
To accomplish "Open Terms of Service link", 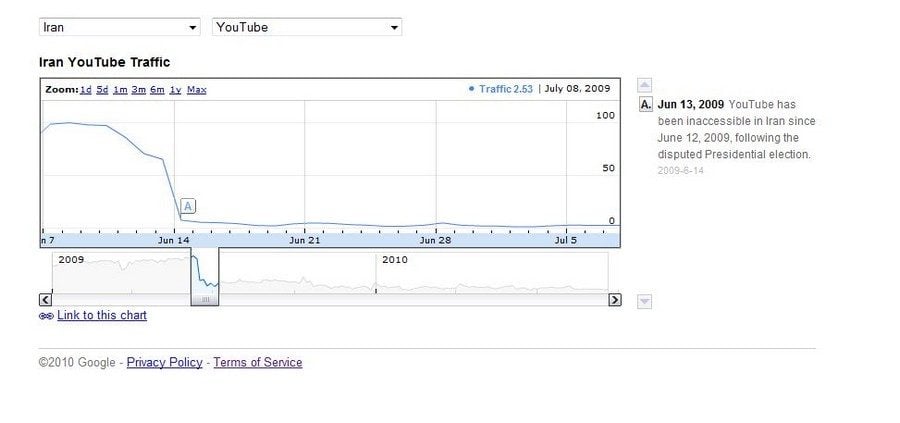I will coord(257,362).
